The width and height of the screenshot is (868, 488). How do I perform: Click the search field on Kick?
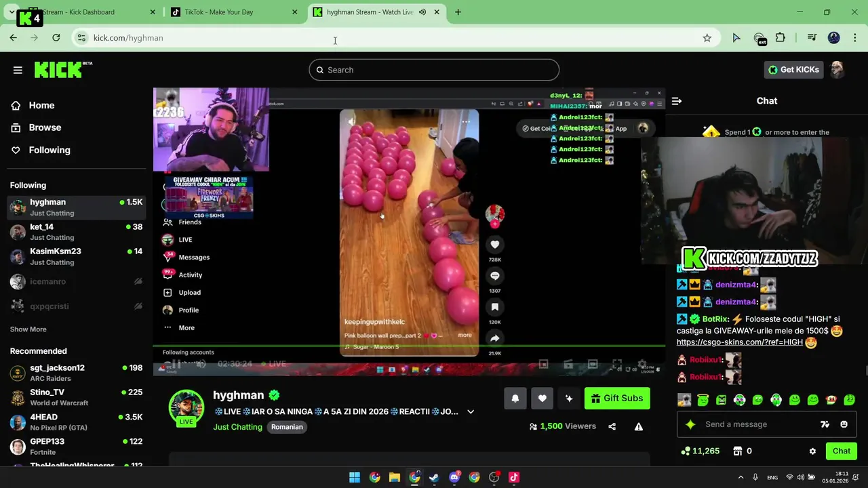point(434,70)
